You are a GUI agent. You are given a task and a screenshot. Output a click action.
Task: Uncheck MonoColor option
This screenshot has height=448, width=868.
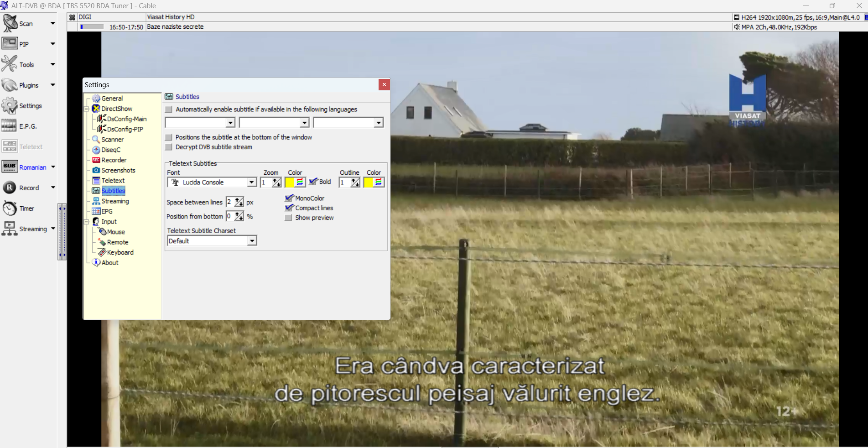[289, 198]
